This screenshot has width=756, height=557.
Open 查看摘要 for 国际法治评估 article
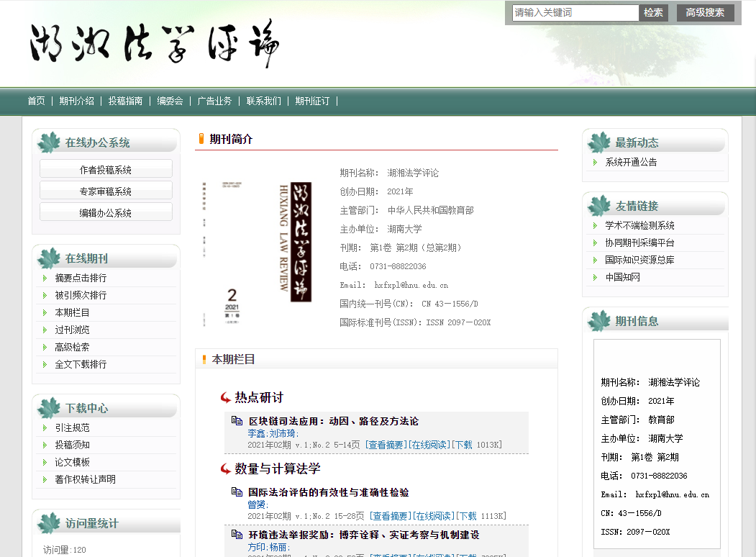point(391,516)
